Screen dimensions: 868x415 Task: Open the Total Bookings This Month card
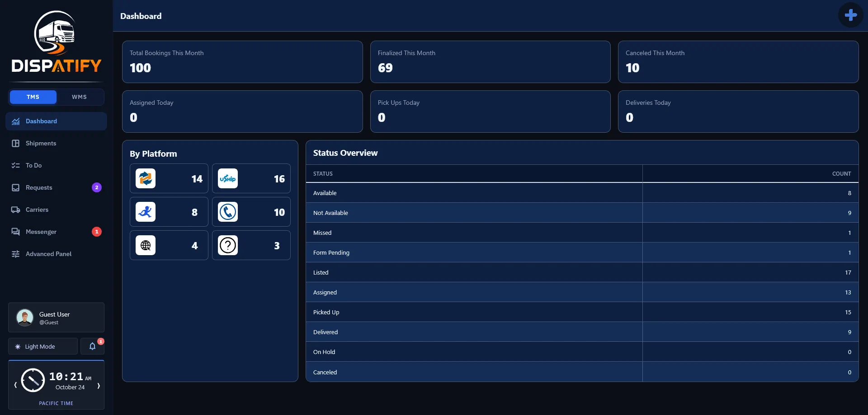pyautogui.click(x=242, y=62)
